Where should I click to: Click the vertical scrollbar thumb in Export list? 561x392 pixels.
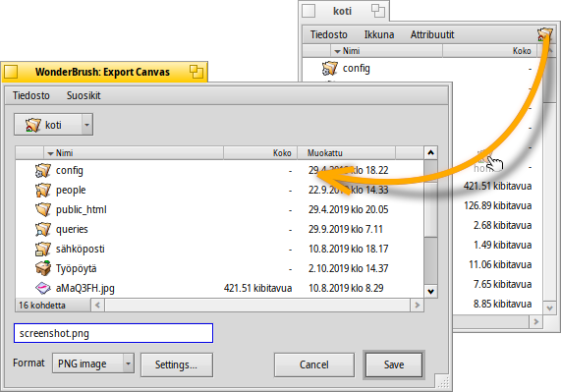point(430,209)
